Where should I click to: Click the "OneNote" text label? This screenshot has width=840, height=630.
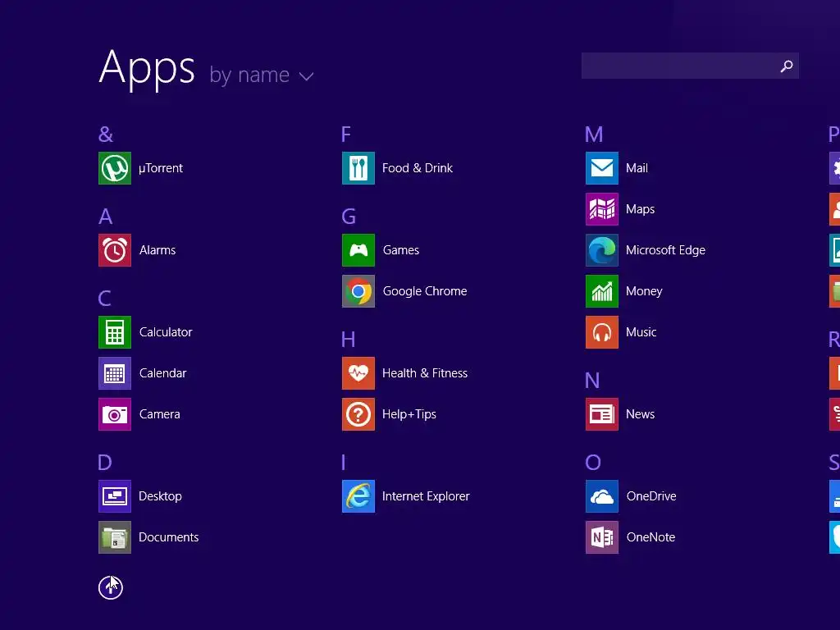(651, 537)
